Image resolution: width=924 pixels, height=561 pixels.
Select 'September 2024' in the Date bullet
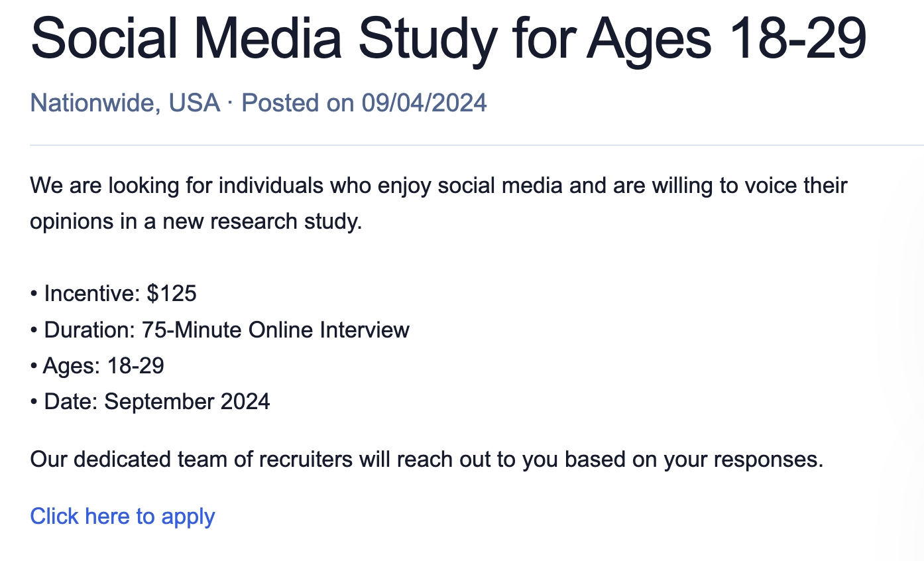(x=187, y=401)
